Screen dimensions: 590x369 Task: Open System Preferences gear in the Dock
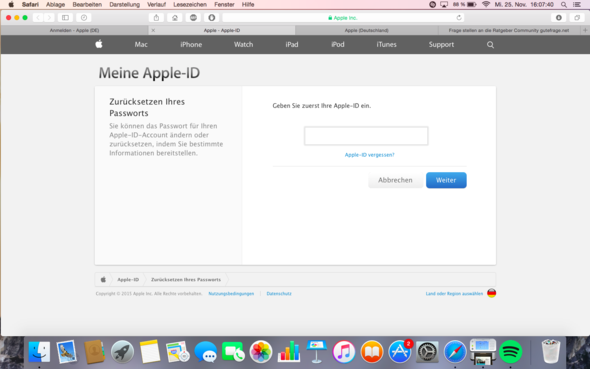(x=427, y=352)
